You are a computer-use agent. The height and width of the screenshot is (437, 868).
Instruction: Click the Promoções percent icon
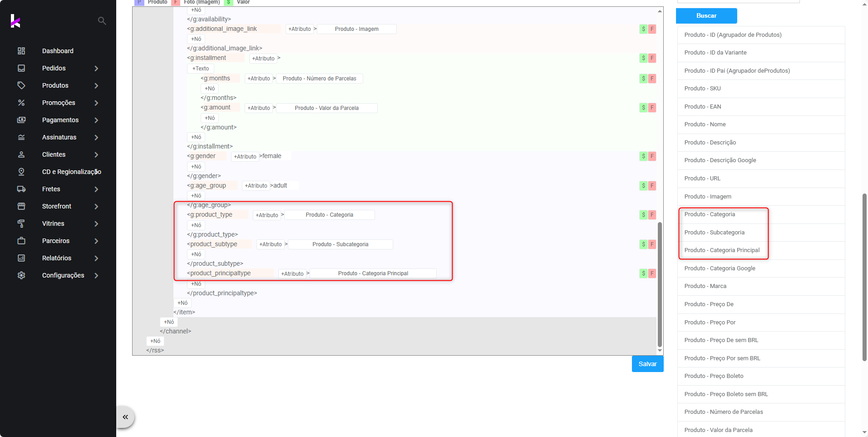(21, 103)
